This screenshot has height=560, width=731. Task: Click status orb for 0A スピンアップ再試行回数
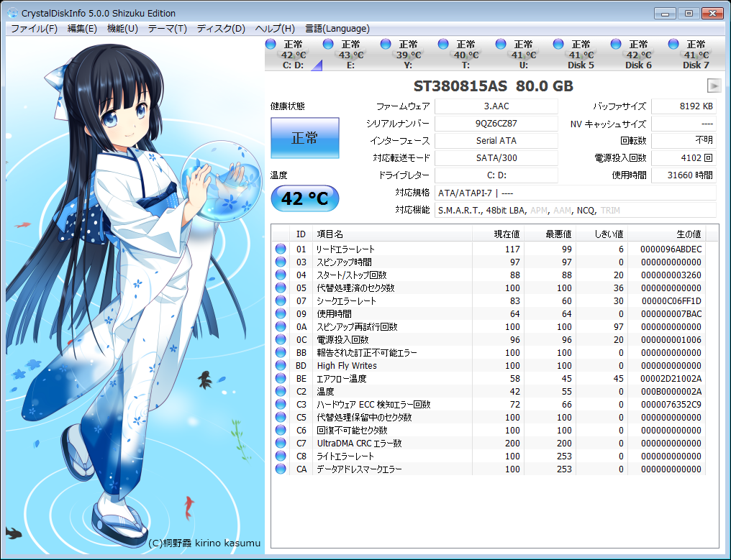(x=281, y=326)
